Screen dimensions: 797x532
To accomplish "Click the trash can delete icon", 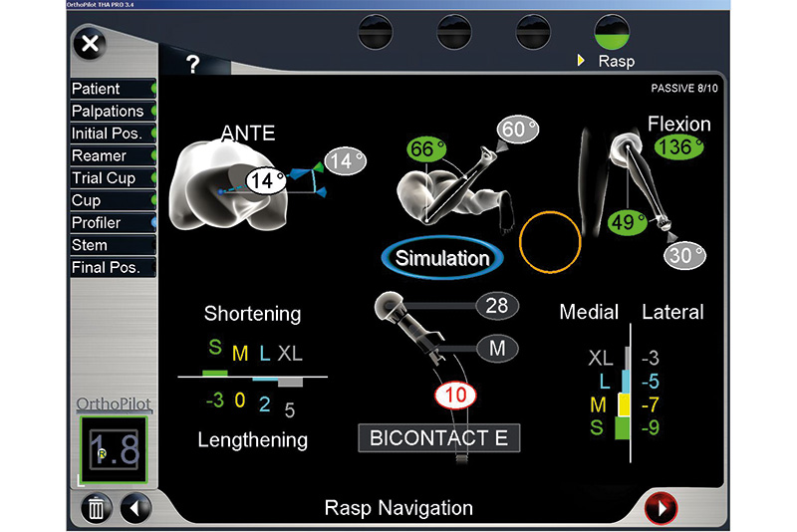I will (96, 508).
